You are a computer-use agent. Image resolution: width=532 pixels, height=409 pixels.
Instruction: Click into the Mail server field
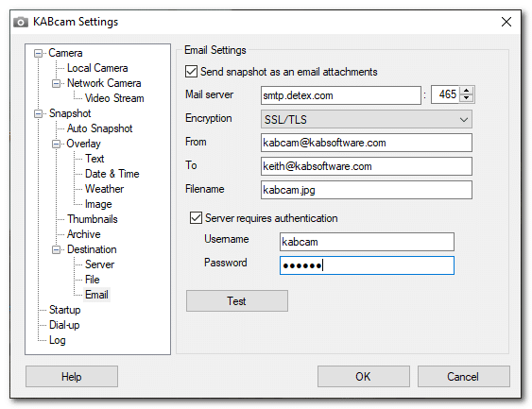[341, 95]
